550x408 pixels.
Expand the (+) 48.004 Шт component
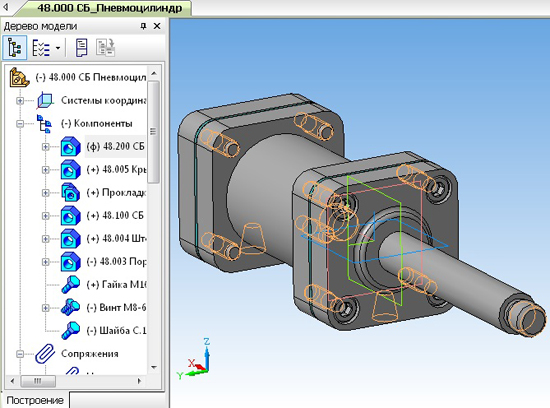46,239
